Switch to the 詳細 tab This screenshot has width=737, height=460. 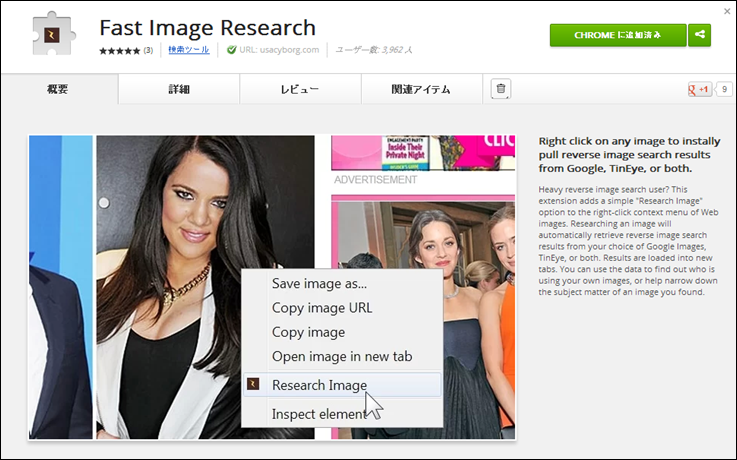pyautogui.click(x=179, y=89)
